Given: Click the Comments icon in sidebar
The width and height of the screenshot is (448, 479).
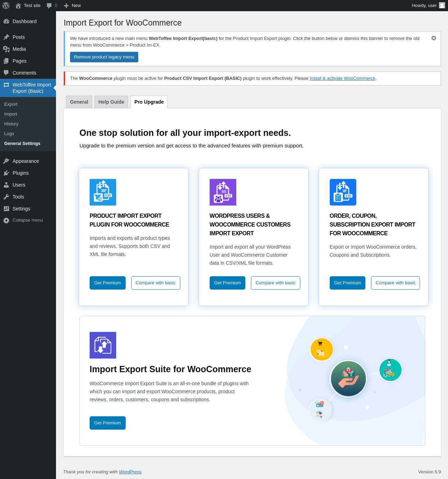Looking at the screenshot, I should click(6, 73).
